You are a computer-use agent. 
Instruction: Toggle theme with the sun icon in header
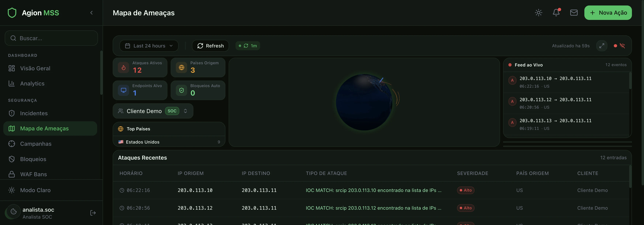tap(538, 13)
